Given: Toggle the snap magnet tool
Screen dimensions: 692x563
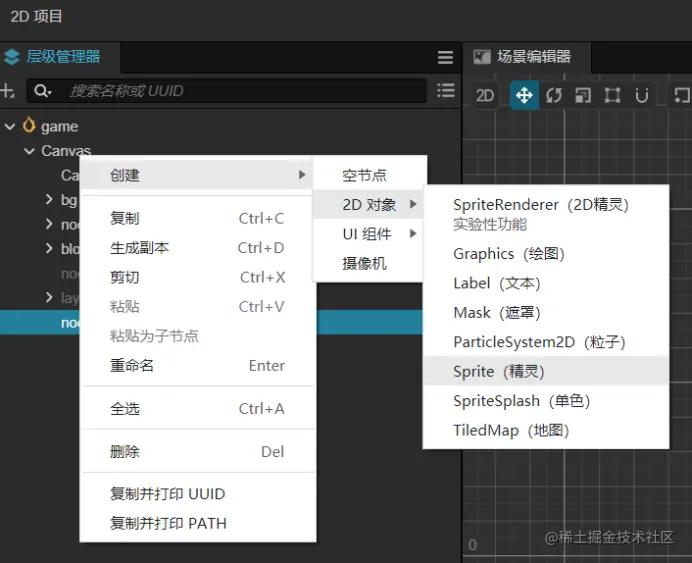Looking at the screenshot, I should [642, 95].
